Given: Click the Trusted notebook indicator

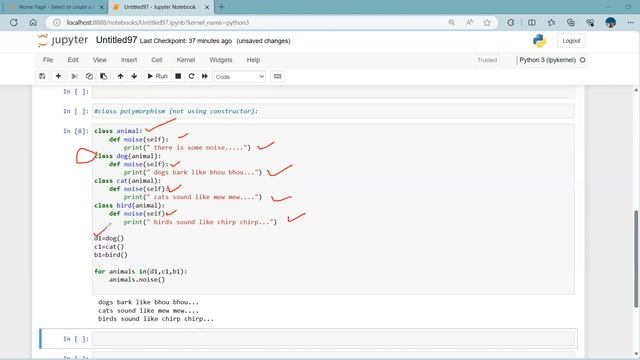Looking at the screenshot, I should point(487,60).
